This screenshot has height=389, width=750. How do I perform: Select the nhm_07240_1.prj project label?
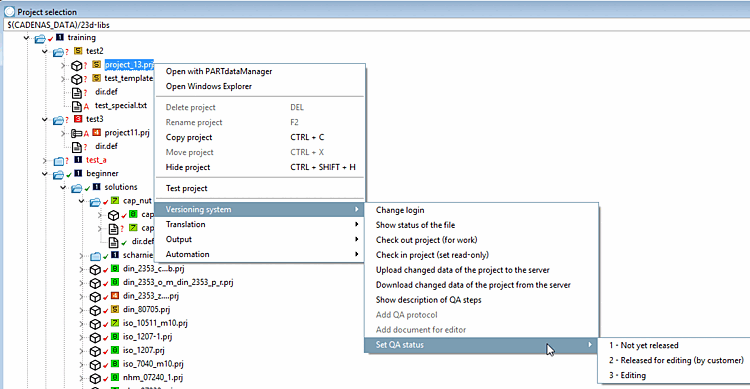pyautogui.click(x=153, y=378)
